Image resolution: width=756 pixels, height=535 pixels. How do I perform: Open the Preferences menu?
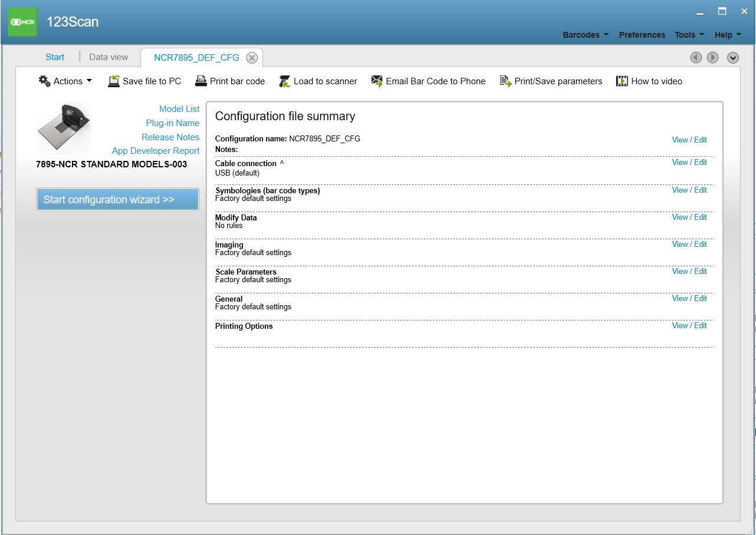tap(642, 35)
